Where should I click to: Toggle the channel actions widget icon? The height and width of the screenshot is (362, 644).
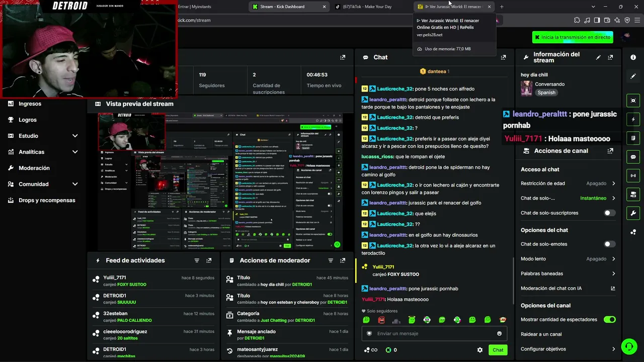click(633, 194)
